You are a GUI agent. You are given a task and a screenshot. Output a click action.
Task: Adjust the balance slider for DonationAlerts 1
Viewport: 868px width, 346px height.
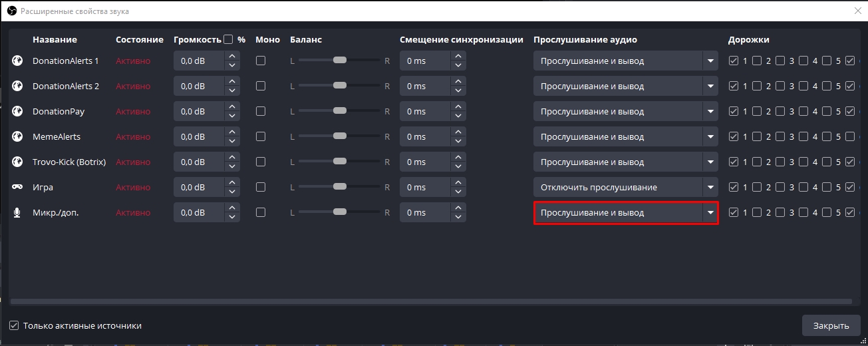pyautogui.click(x=339, y=61)
